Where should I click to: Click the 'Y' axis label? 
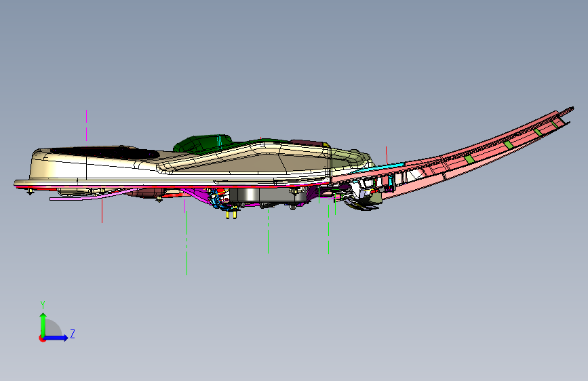click(x=43, y=304)
